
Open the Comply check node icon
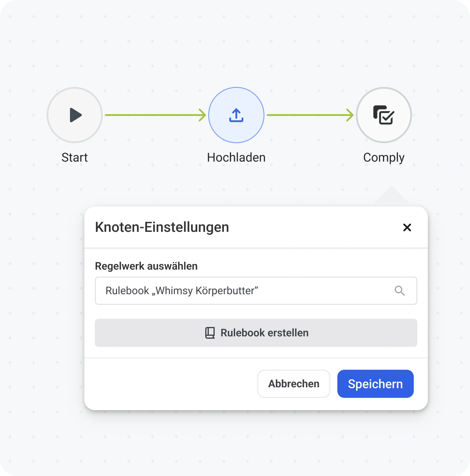(384, 115)
